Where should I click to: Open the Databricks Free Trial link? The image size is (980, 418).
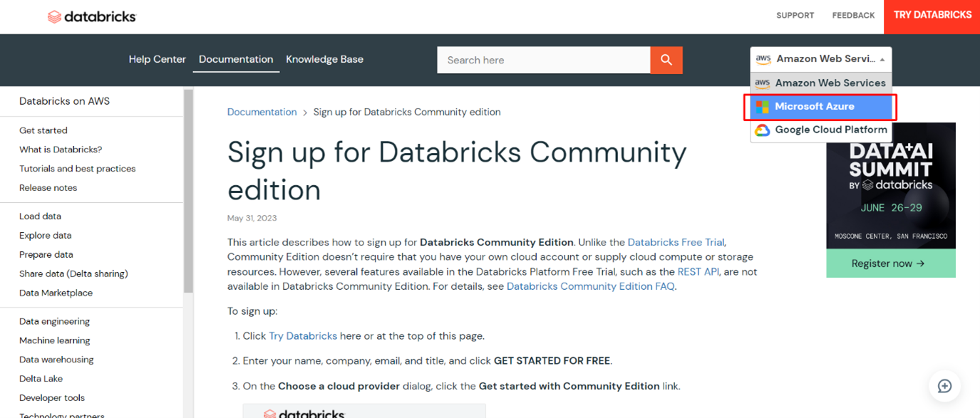(x=676, y=242)
